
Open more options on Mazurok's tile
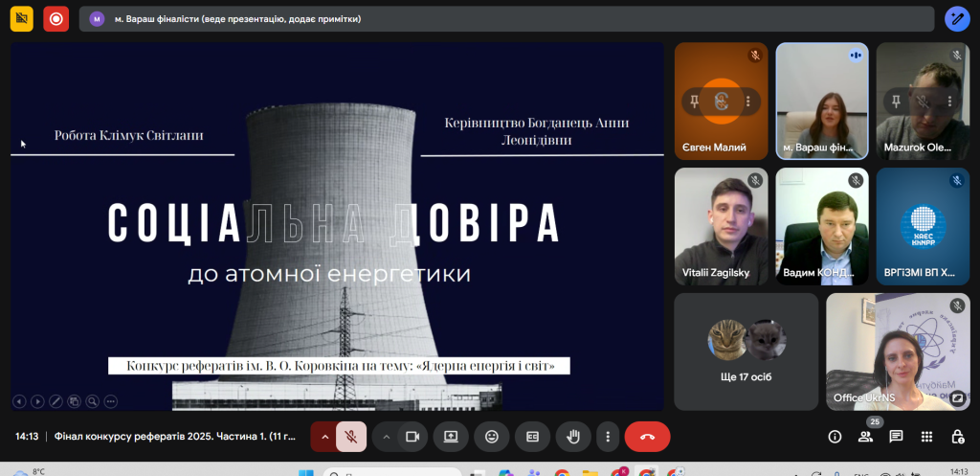coord(951,101)
